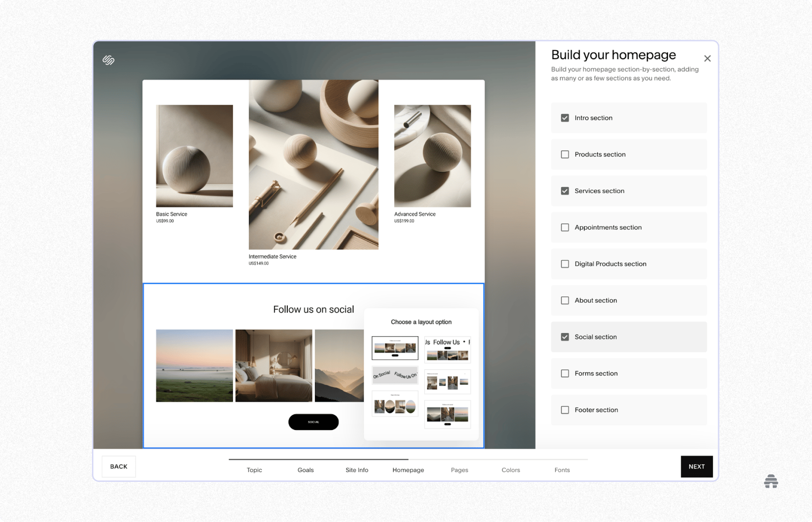This screenshot has height=522, width=812.
Task: Check the Digital Products section box
Action: pos(565,264)
